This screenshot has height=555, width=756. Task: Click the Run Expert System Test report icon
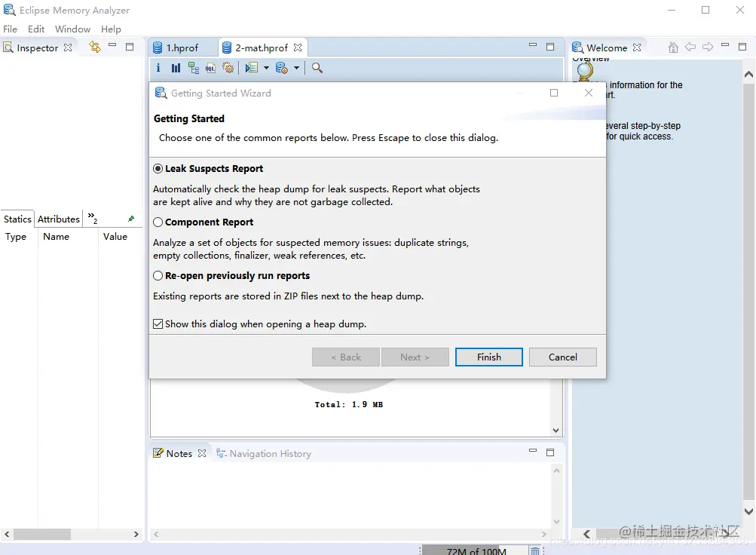(x=252, y=68)
